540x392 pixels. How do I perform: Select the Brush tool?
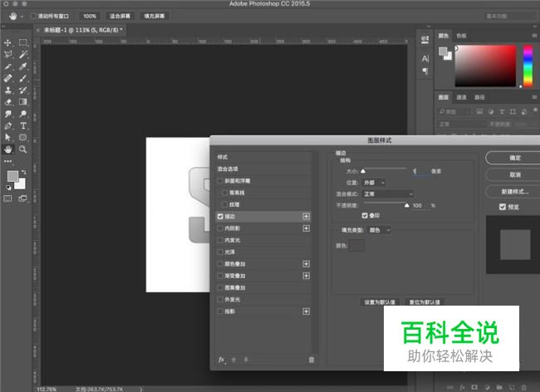click(x=22, y=78)
